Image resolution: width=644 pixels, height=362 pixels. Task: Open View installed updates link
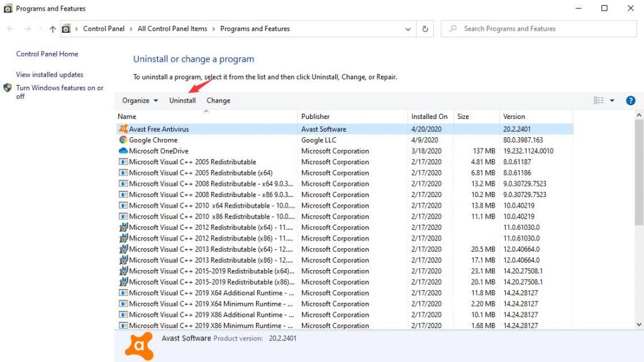(50, 74)
